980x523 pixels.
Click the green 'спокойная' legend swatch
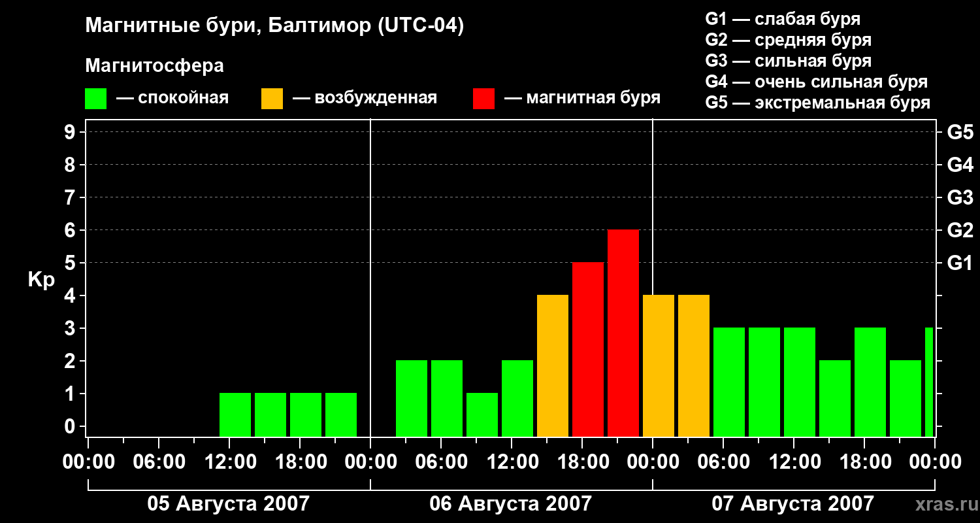pyautogui.click(x=95, y=99)
